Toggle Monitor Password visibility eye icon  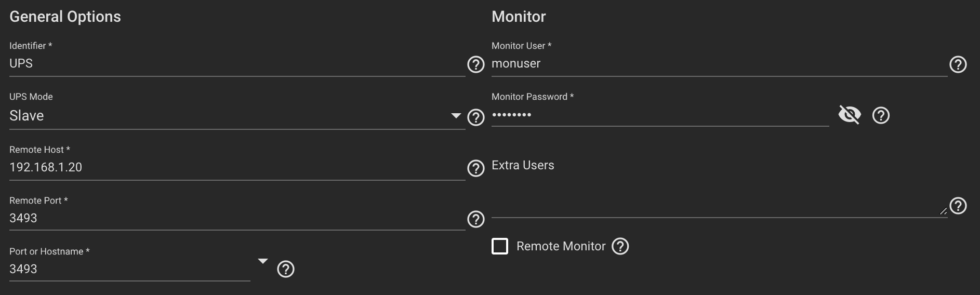pos(850,115)
